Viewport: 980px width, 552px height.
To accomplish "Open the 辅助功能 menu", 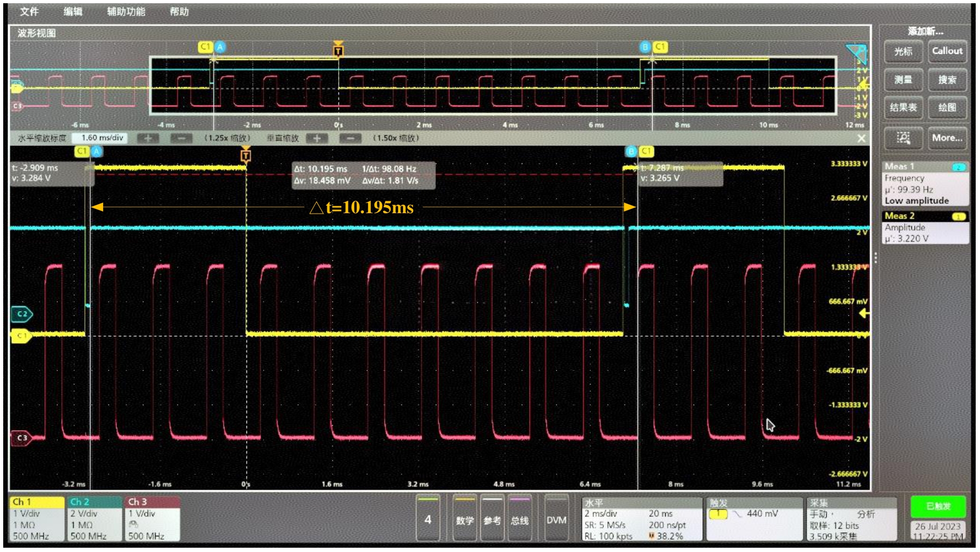I will click(x=126, y=11).
